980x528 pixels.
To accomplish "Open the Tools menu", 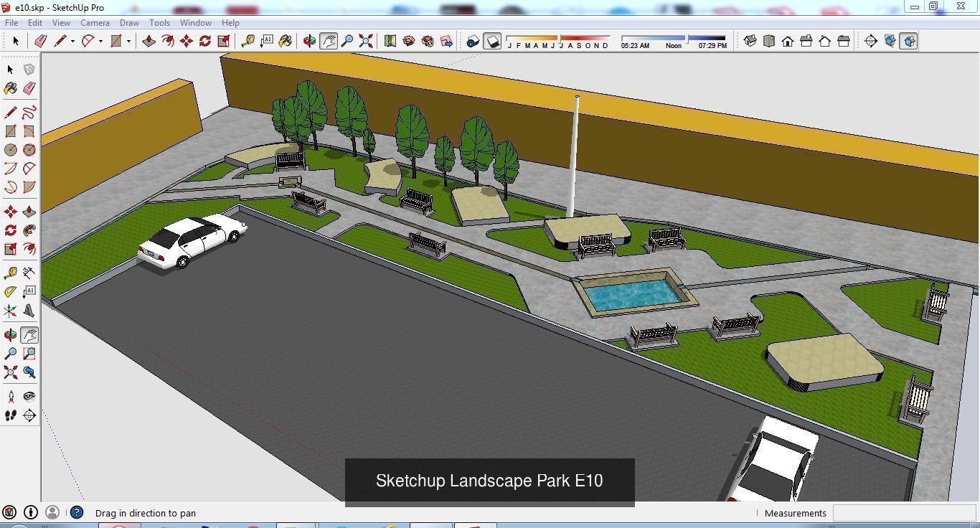I will tap(159, 22).
